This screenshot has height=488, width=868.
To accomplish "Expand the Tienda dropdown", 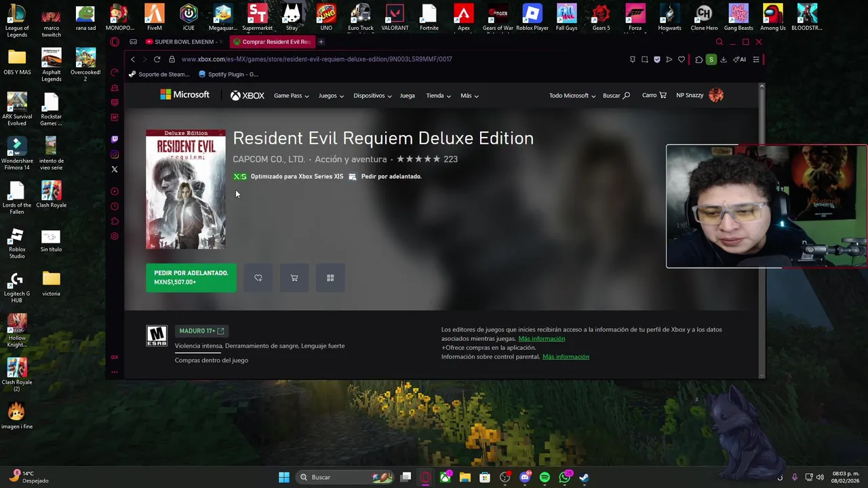I will (438, 96).
